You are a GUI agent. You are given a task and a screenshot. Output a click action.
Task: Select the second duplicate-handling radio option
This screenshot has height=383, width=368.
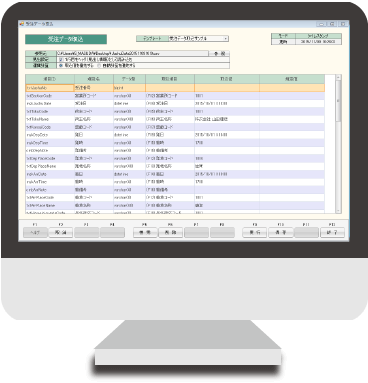pos(99,66)
